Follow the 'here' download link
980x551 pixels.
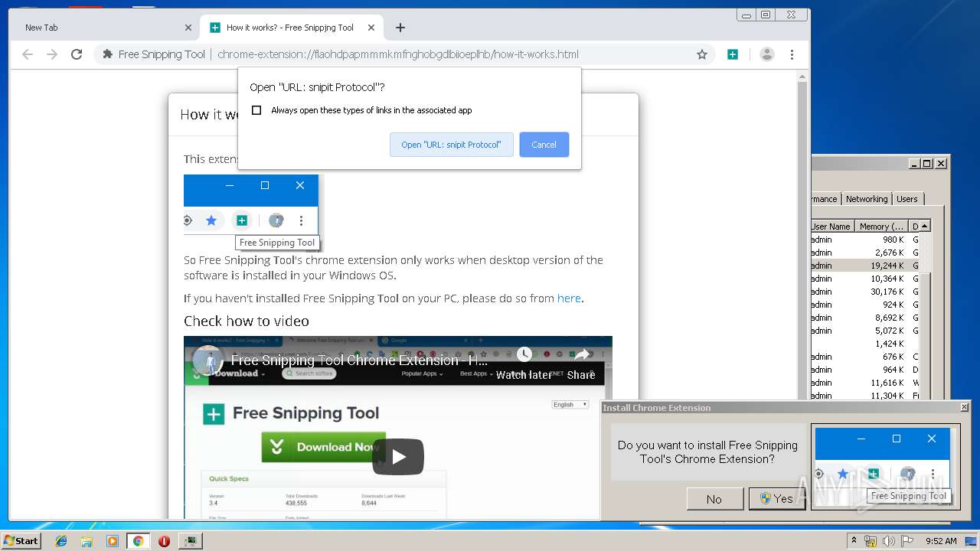(569, 298)
